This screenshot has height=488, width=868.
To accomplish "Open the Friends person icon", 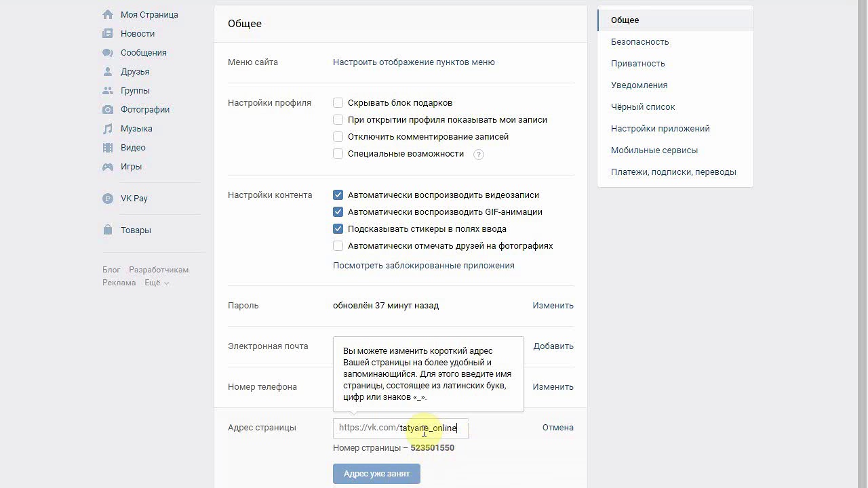I will point(108,71).
